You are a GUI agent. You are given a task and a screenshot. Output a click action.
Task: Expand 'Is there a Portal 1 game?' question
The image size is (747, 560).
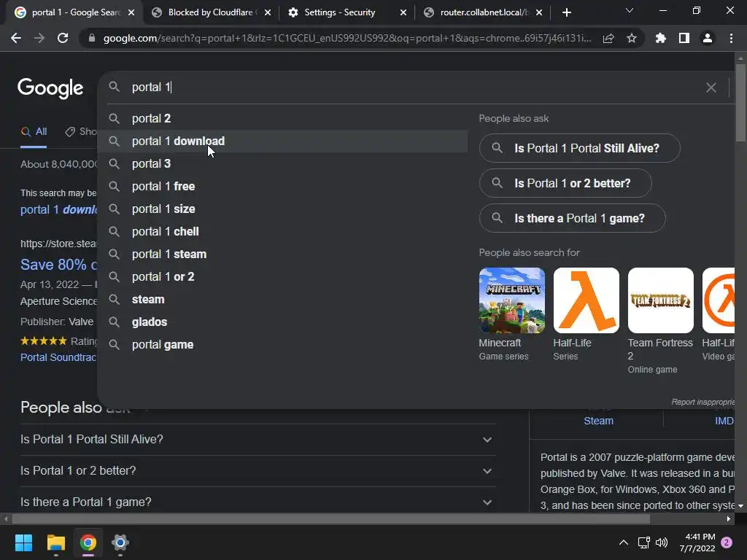coord(258,502)
